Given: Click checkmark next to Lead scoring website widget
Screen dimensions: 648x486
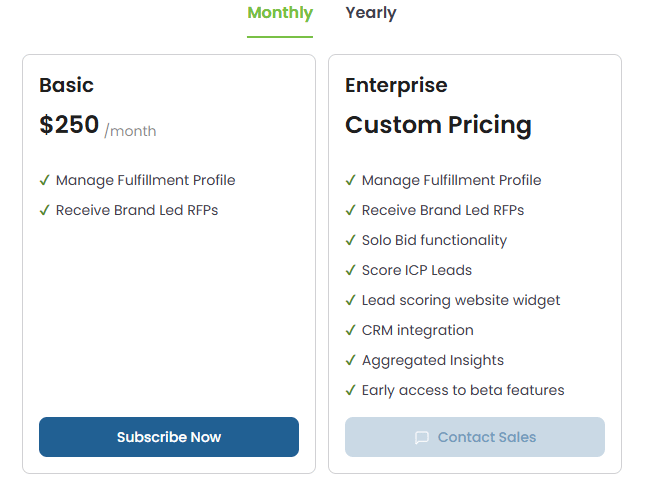Looking at the screenshot, I should (x=351, y=301).
